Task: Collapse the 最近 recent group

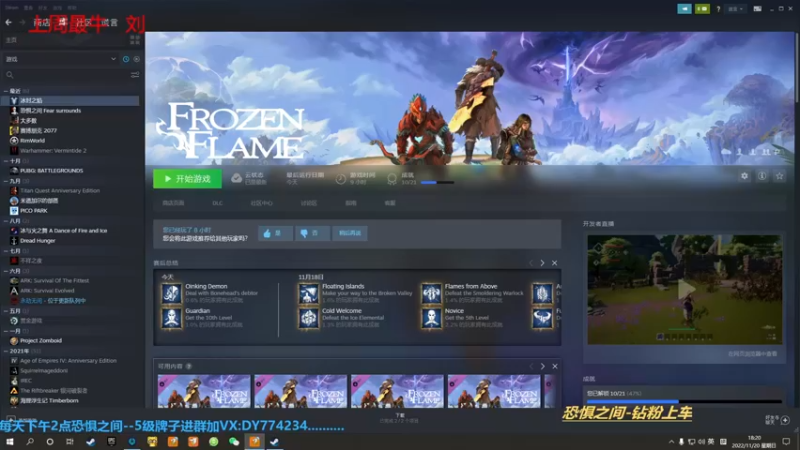Action: [x=6, y=91]
